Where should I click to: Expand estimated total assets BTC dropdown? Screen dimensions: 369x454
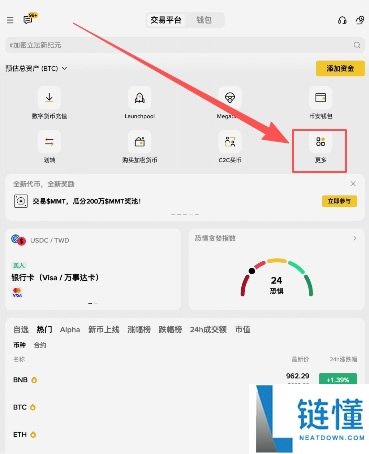pos(36,68)
